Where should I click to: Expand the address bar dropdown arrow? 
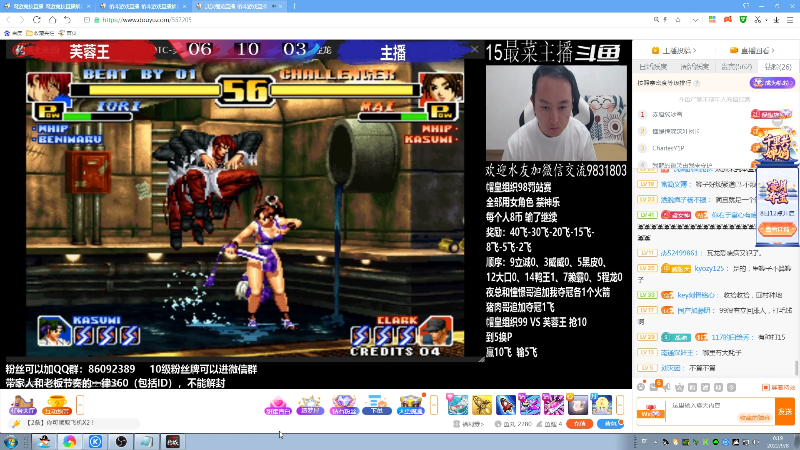point(695,20)
